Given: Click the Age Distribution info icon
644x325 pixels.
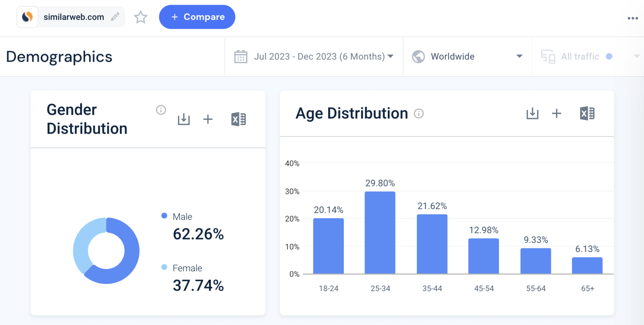Looking at the screenshot, I should click(418, 113).
